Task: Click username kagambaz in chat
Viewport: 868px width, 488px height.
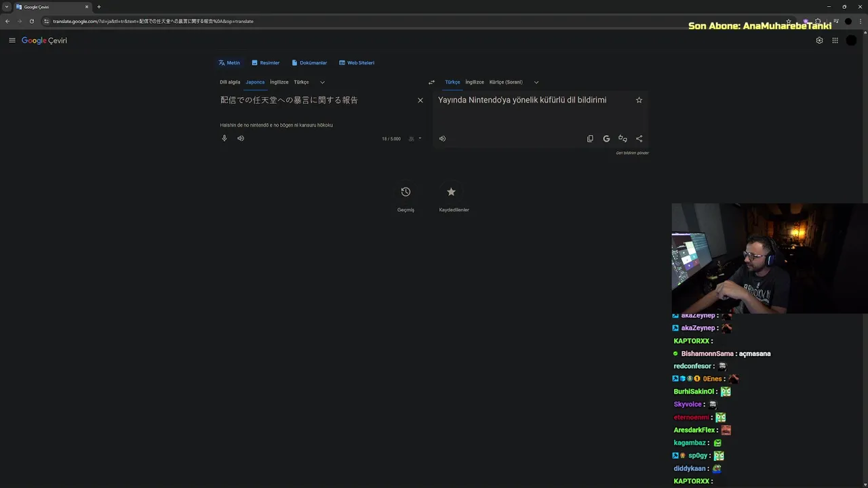Action: [690, 443]
